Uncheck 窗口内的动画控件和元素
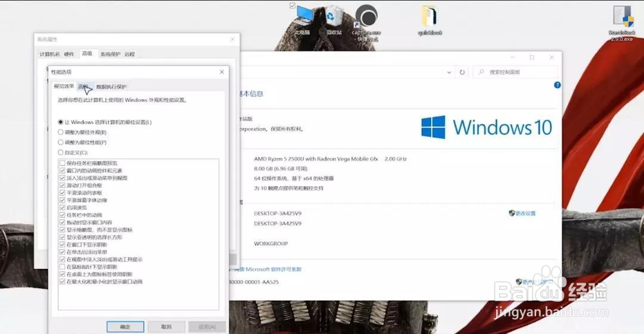This screenshot has height=334, width=644. pos(62,171)
